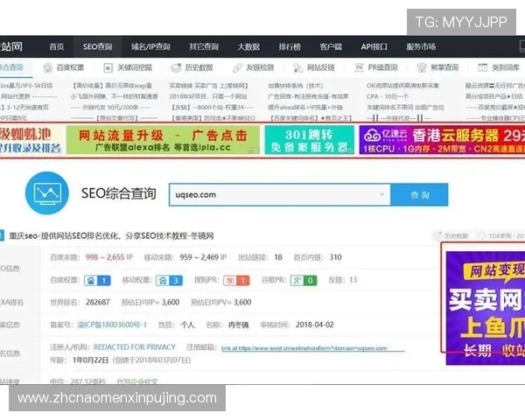Switch to 网站反链 tab
525x420 pixels.
coord(321,67)
